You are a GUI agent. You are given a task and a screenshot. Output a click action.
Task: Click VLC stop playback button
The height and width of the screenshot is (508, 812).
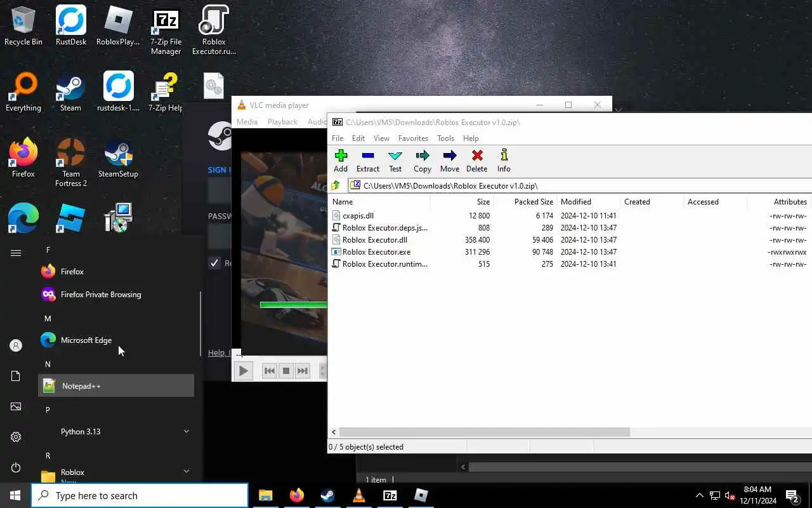pos(286,371)
